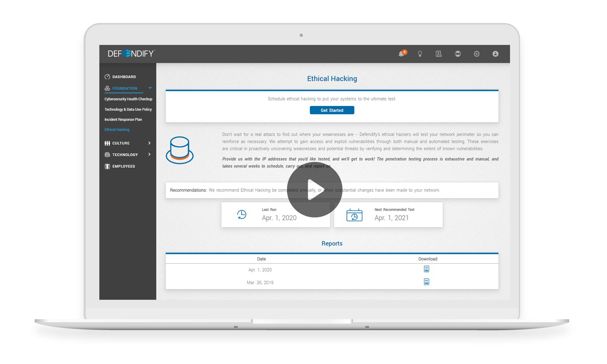Click the Dashboard gauge icon
The height and width of the screenshot is (364, 607).
[107, 77]
